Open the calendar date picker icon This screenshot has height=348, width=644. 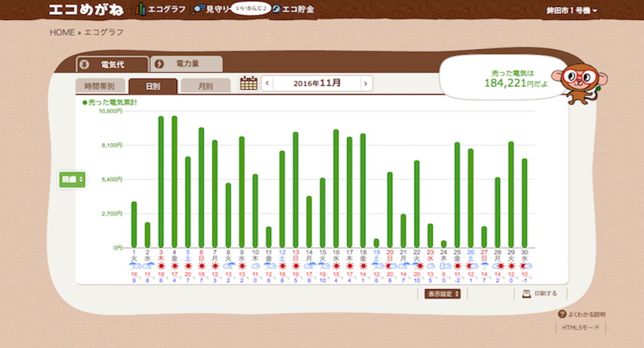pyautogui.click(x=249, y=83)
